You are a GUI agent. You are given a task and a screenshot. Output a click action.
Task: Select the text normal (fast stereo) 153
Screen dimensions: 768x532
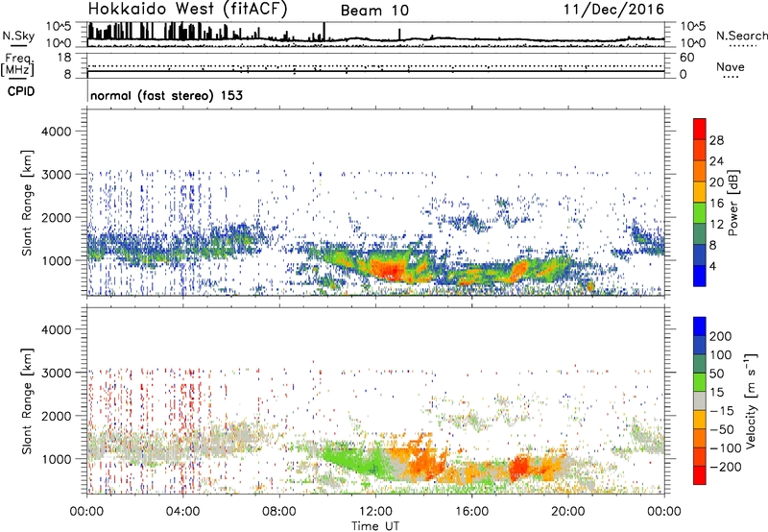click(x=166, y=95)
